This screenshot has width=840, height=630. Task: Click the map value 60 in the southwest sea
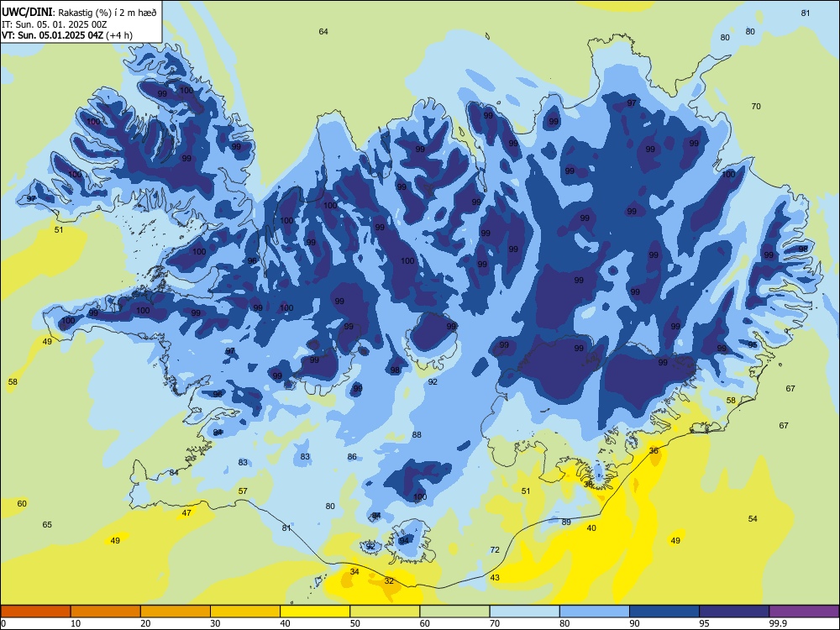coord(22,503)
